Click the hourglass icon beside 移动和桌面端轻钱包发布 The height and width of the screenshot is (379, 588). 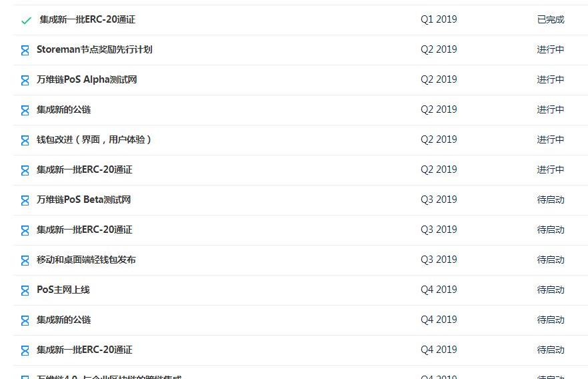(25, 260)
